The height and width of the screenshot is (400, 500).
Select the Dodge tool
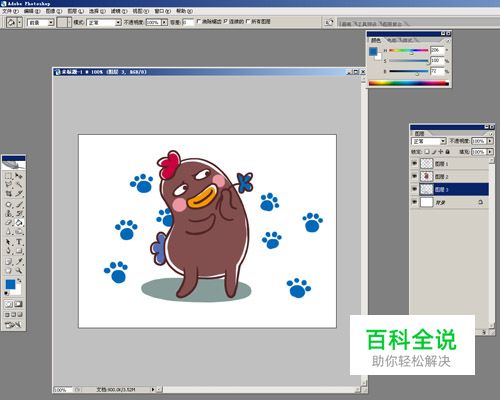(19, 231)
